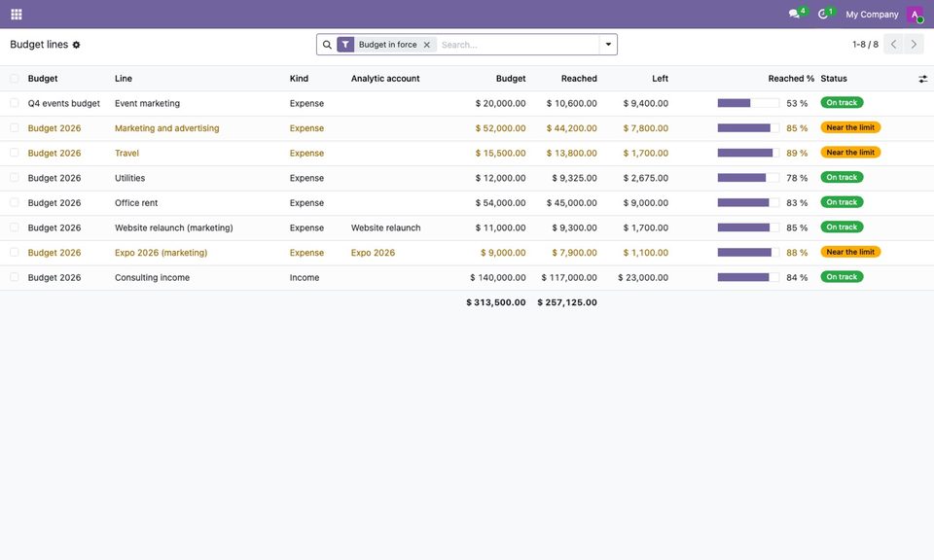Image resolution: width=934 pixels, height=560 pixels.
Task: Sort by the Line column header
Action: click(x=124, y=79)
